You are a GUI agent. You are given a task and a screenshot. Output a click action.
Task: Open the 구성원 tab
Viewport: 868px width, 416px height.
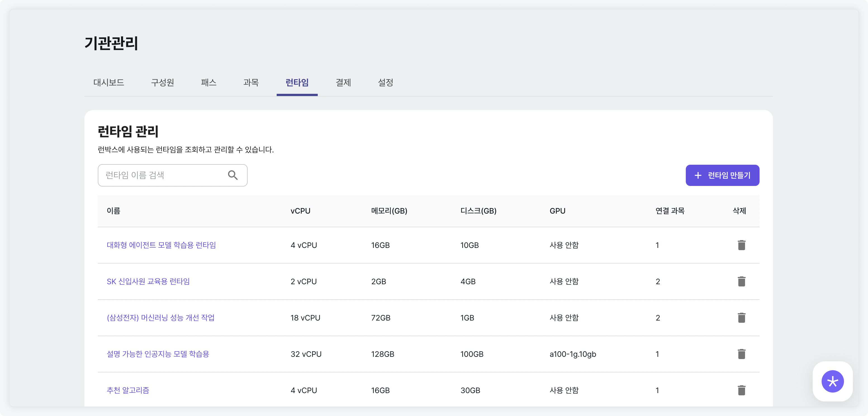click(x=162, y=82)
